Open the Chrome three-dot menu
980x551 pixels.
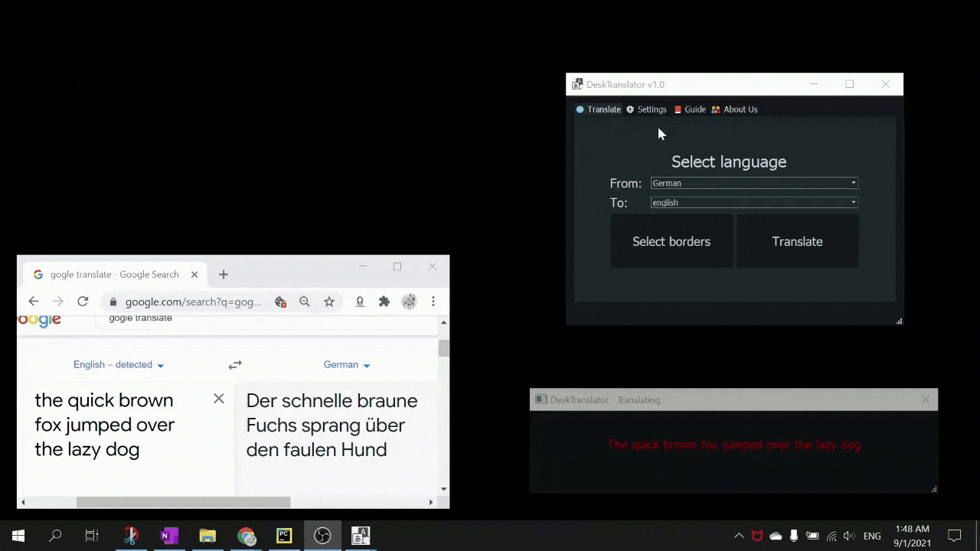pyautogui.click(x=433, y=302)
